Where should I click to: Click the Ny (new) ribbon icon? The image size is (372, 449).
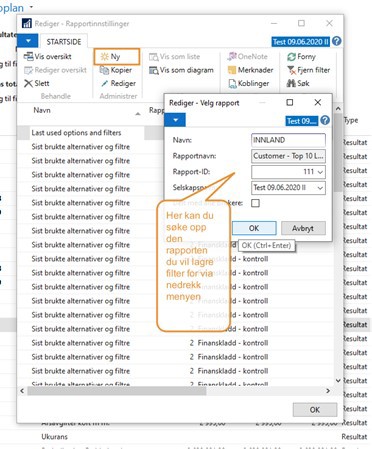(105, 57)
